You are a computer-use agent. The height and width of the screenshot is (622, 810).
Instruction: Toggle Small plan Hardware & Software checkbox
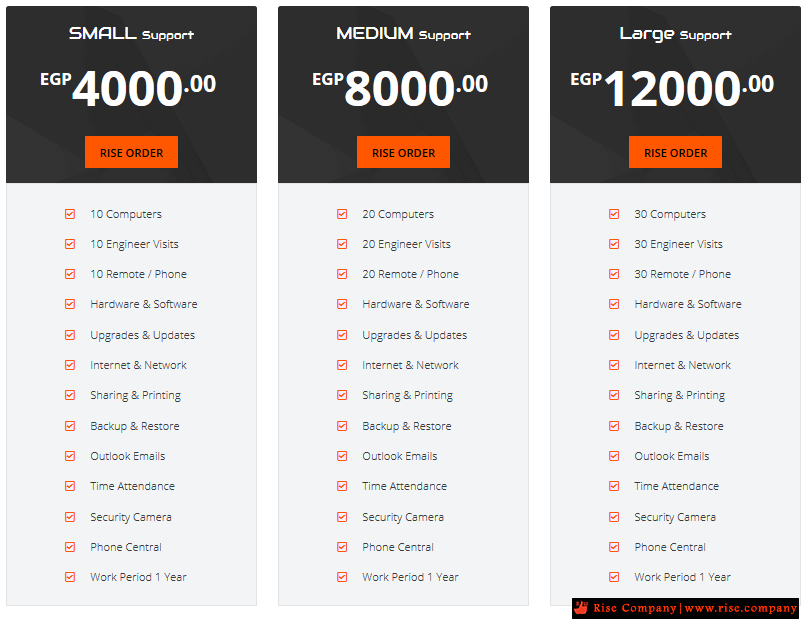click(70, 304)
